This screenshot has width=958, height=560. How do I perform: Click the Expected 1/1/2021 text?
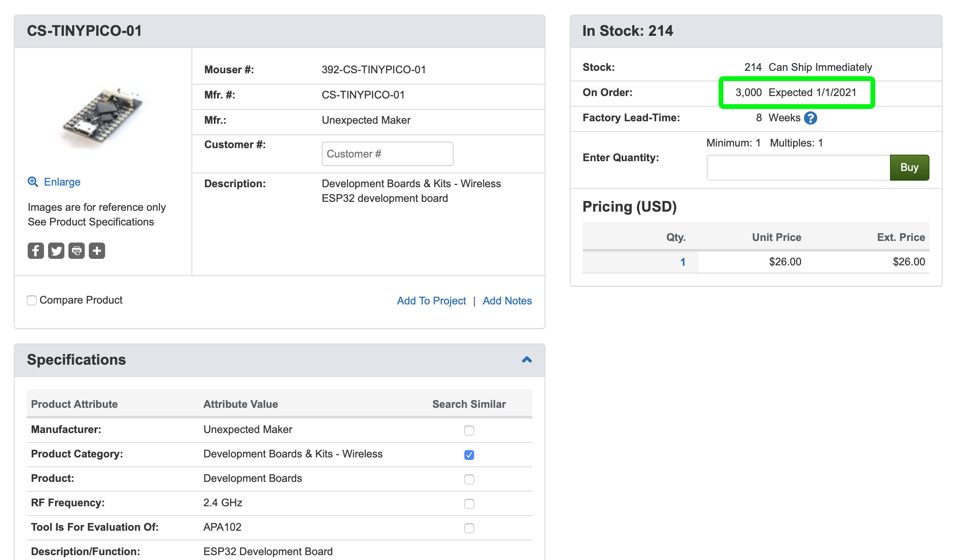(x=812, y=92)
